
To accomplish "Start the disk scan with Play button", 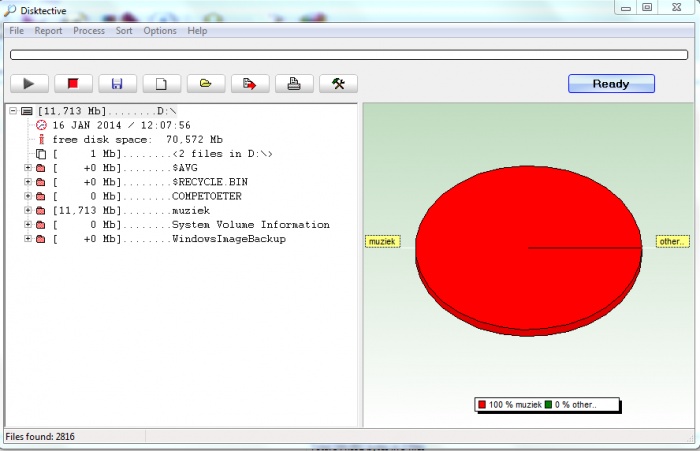I will point(29,84).
